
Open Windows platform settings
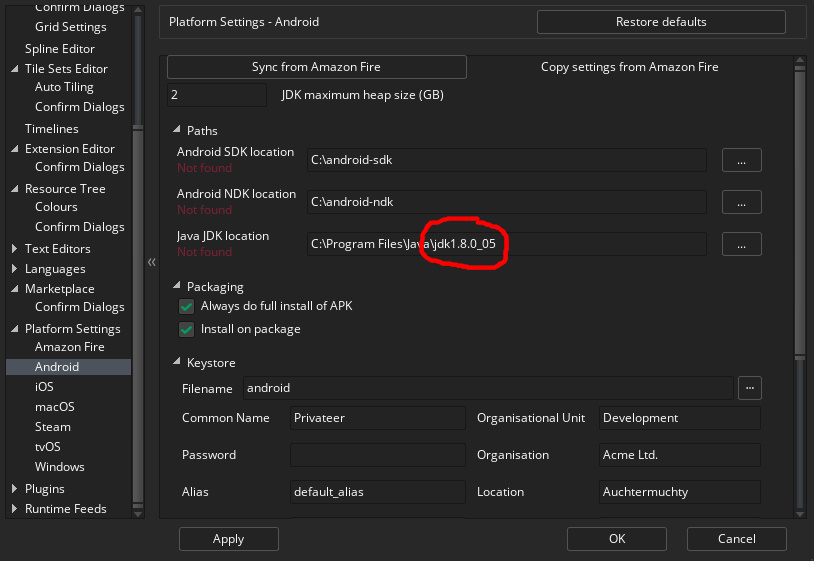pyautogui.click(x=60, y=467)
